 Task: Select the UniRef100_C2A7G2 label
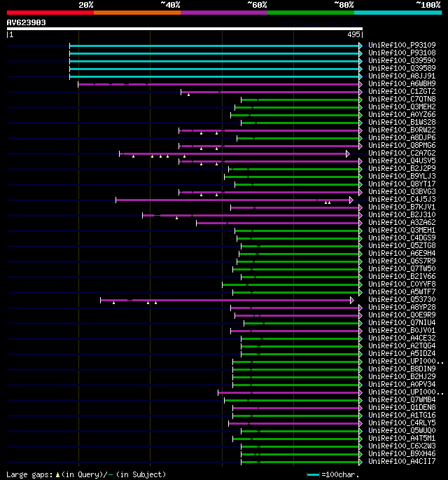point(402,153)
